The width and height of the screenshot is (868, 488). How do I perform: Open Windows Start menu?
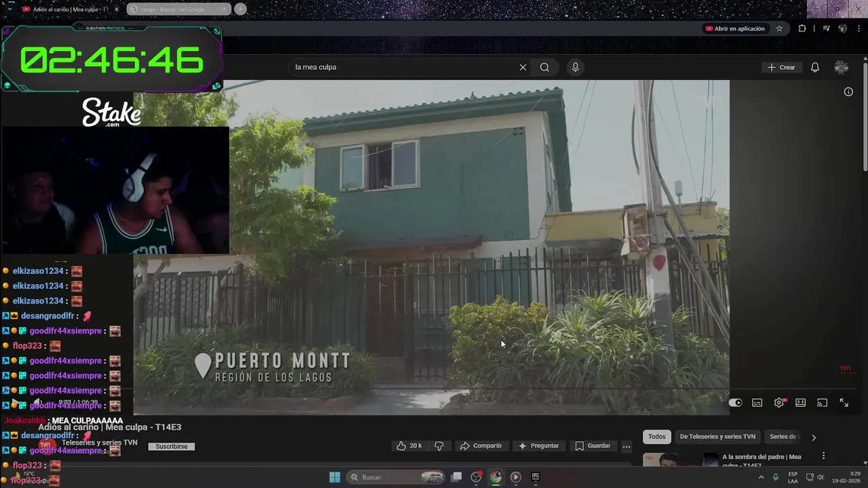pos(335,477)
